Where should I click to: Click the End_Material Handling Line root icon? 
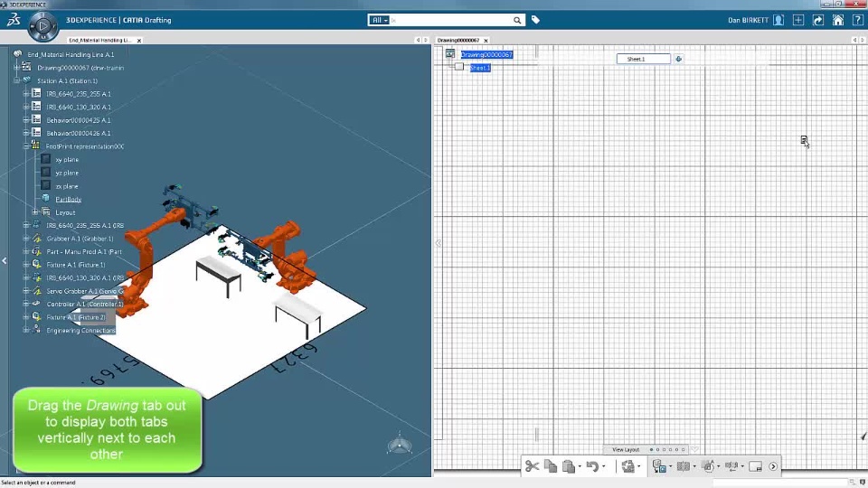(x=17, y=53)
